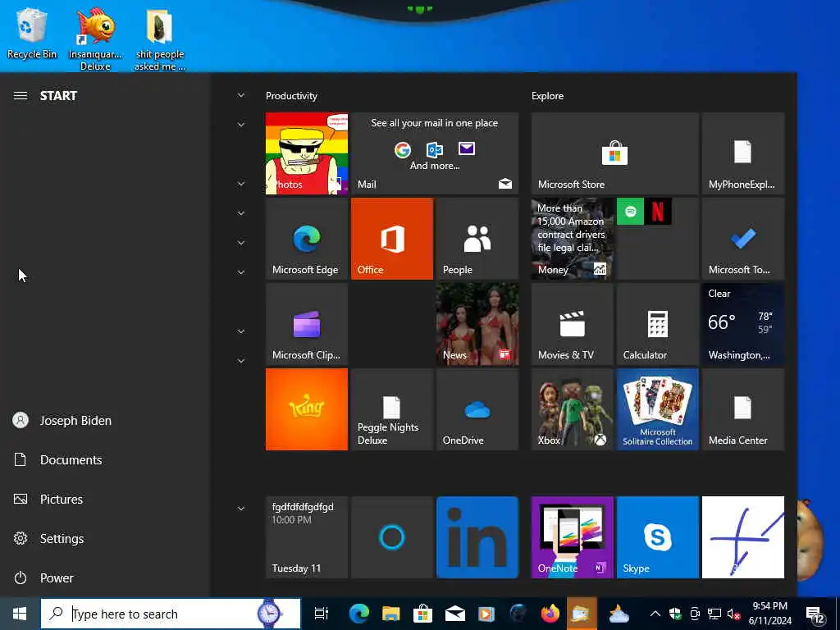Open the Washington weather tile
The image size is (840, 630).
point(743,324)
